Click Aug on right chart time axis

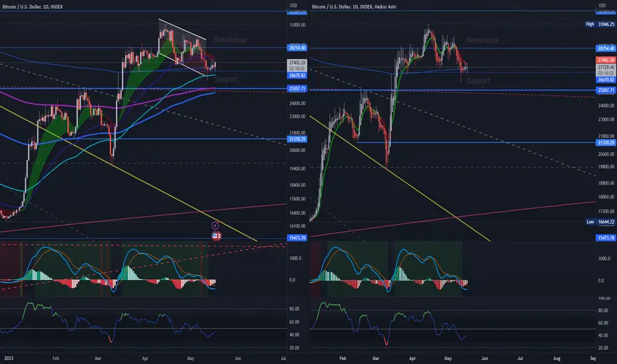pos(557,358)
